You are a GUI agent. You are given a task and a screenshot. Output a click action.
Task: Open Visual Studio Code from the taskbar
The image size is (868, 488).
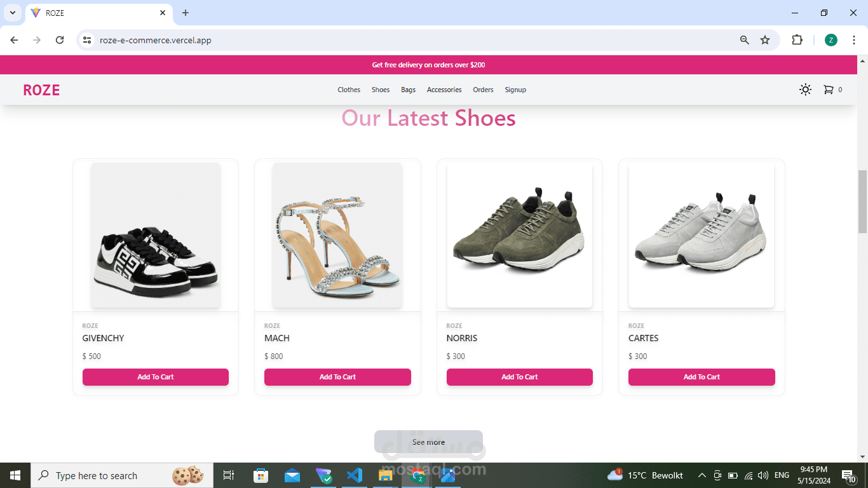355,475
